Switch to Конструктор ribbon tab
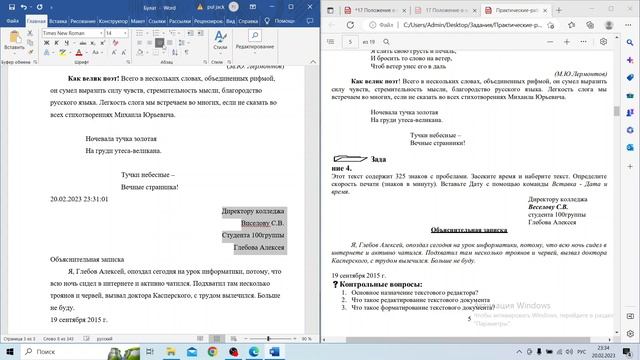 coord(113,21)
